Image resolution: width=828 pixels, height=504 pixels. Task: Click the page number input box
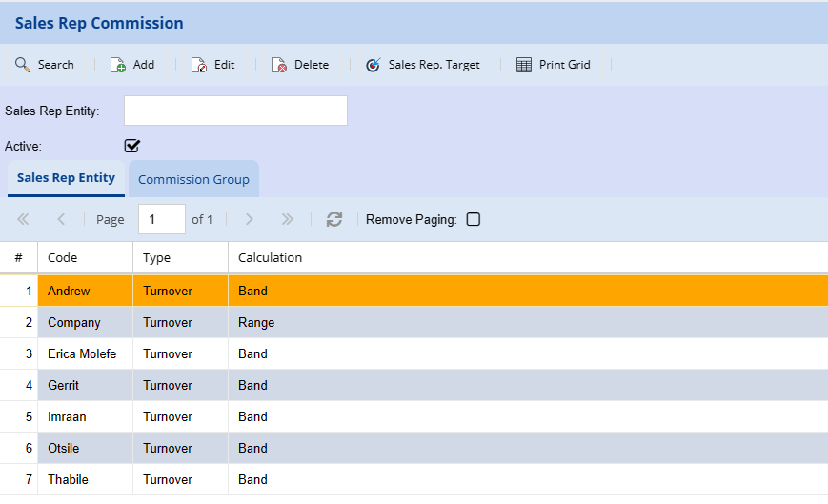tap(161, 219)
